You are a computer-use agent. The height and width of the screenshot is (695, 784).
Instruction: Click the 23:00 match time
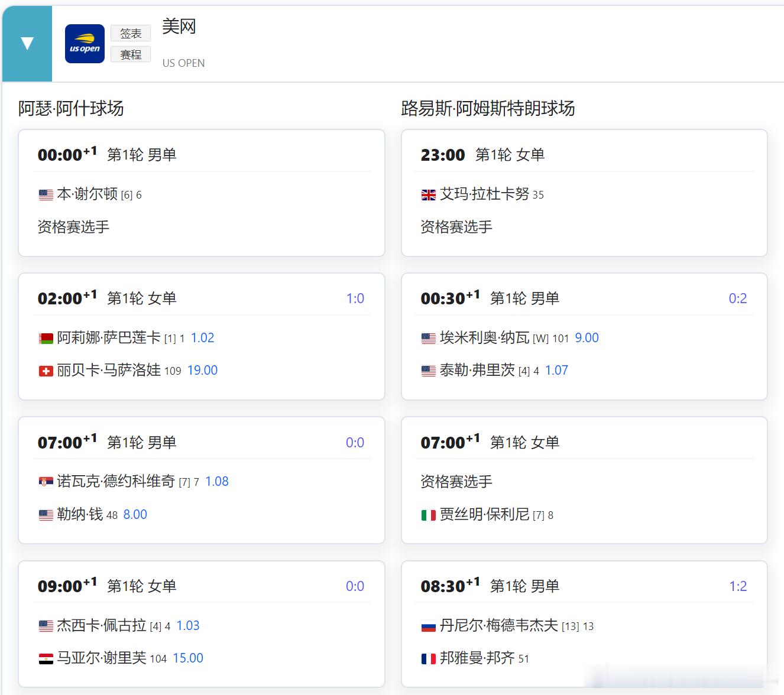coord(443,155)
